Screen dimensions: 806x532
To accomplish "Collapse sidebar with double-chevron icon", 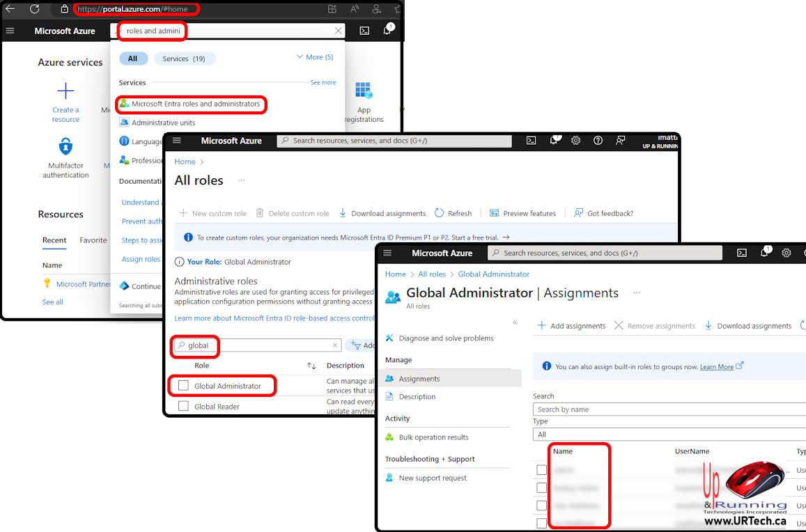I will (516, 322).
